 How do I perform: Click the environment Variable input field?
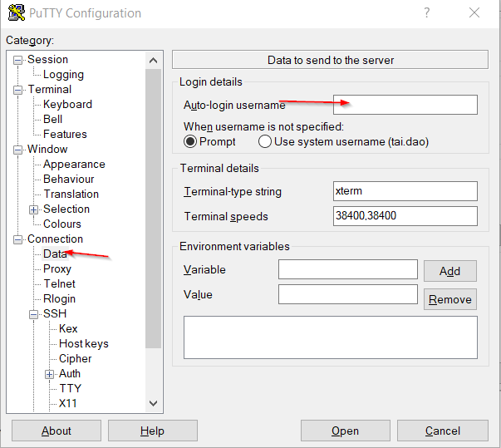pyautogui.click(x=347, y=269)
